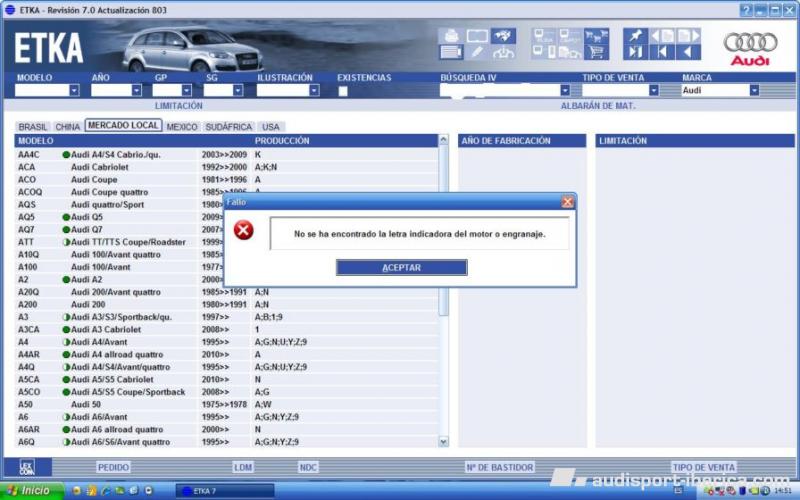Click the printer icon in the toolbar
This screenshot has height=500, width=800.
coord(451,36)
